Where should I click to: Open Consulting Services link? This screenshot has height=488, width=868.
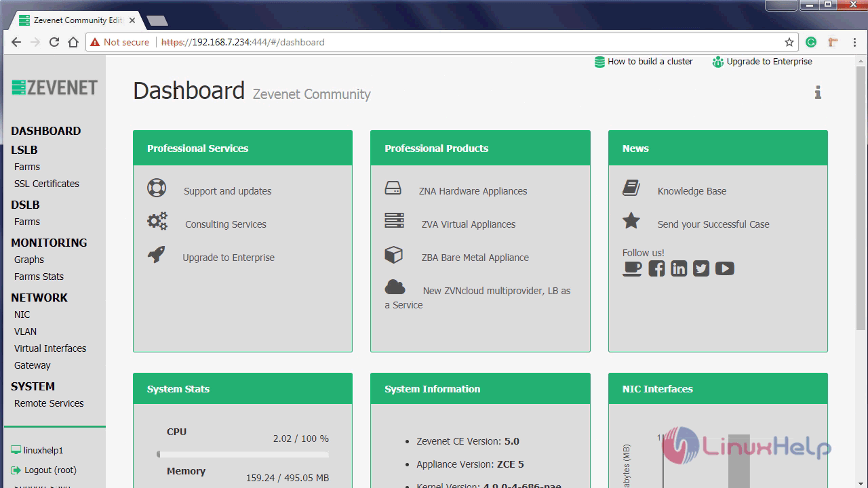[226, 224]
